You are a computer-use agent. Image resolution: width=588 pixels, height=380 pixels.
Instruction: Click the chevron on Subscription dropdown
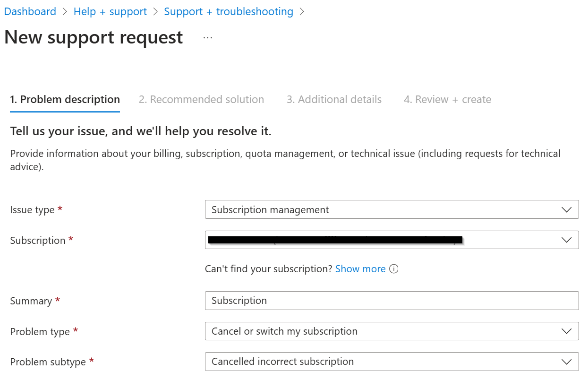567,240
